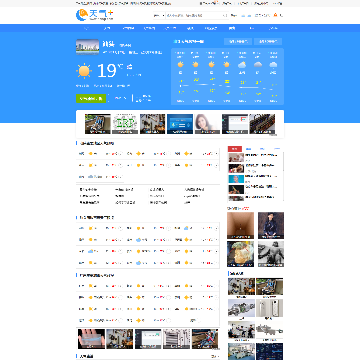Select the partly cloudy sun-and-cloud forecast icon
The width and height of the screenshot is (360, 360).
point(242,64)
